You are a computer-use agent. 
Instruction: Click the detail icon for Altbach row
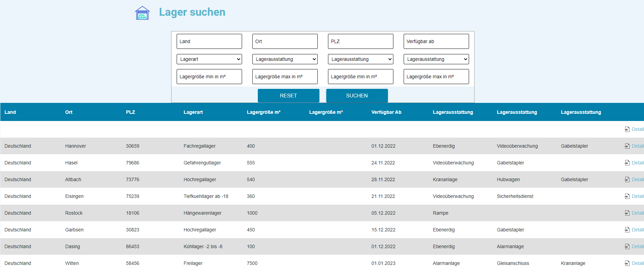[627, 179]
